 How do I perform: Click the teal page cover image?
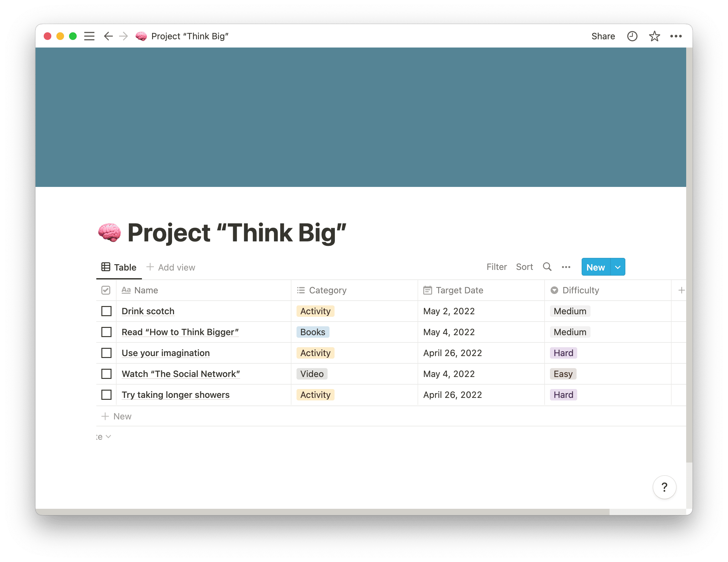[361, 117]
